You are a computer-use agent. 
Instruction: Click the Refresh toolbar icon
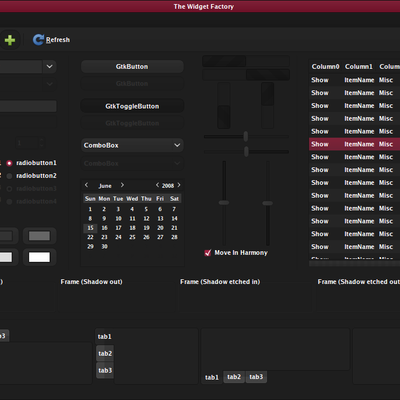38,40
